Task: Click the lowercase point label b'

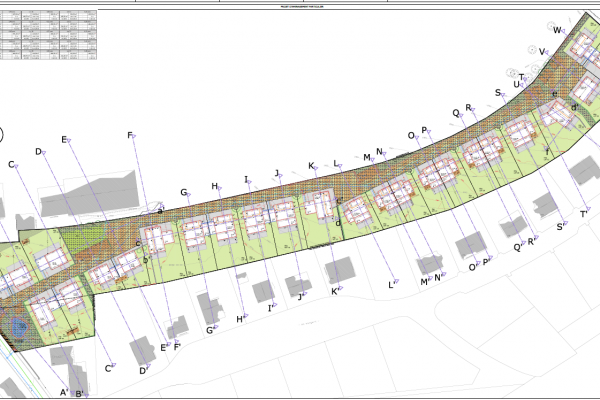Action: (x=145, y=260)
